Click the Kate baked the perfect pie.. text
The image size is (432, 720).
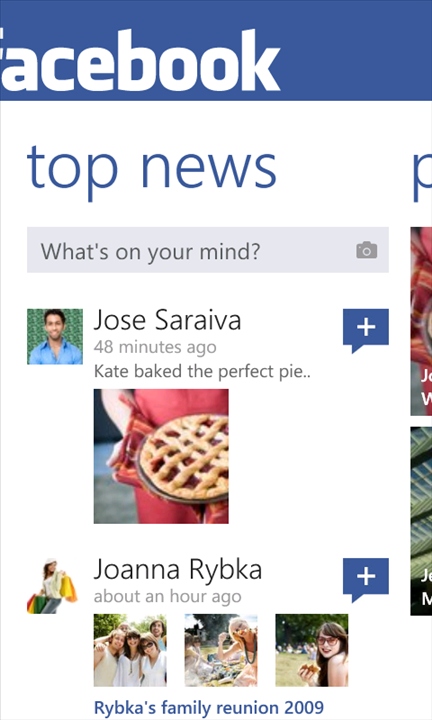point(202,371)
